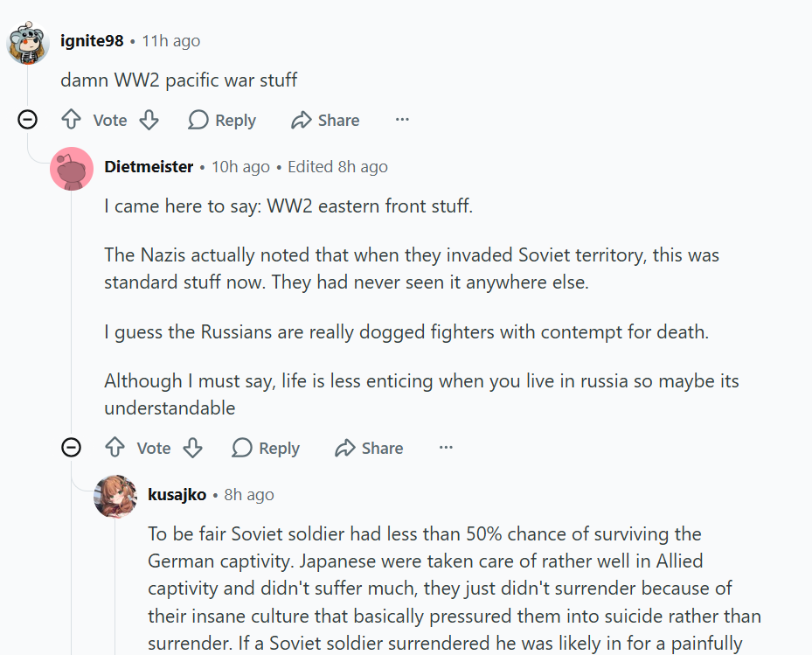Upvote Dietmeister's comment

(115, 448)
